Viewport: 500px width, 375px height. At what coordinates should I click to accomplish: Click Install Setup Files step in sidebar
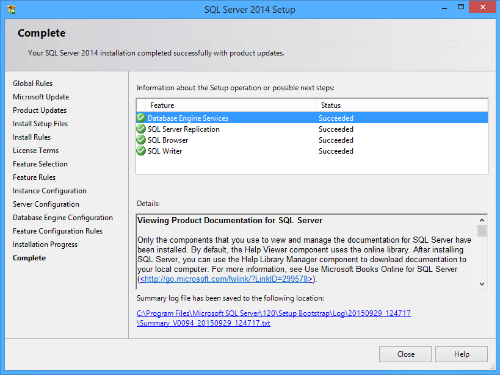[x=40, y=124]
